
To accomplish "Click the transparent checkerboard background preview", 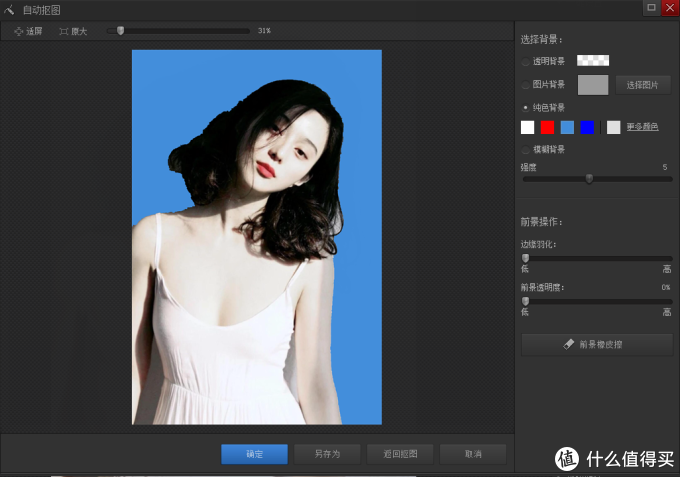I will coord(593,61).
